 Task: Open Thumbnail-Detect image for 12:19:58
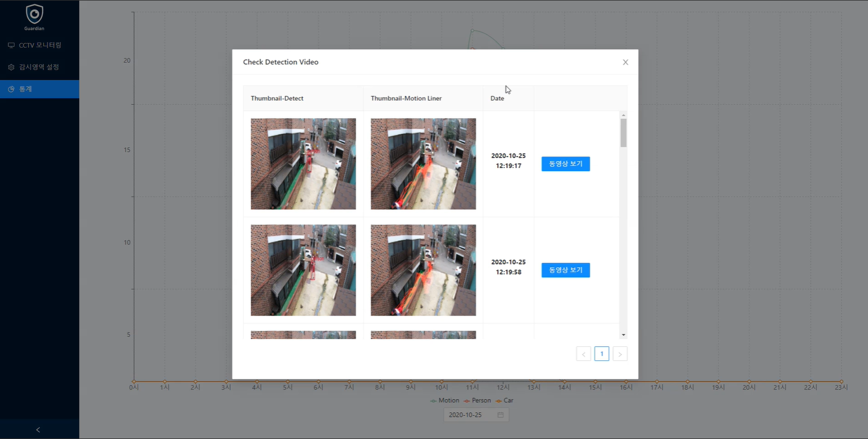tap(303, 270)
